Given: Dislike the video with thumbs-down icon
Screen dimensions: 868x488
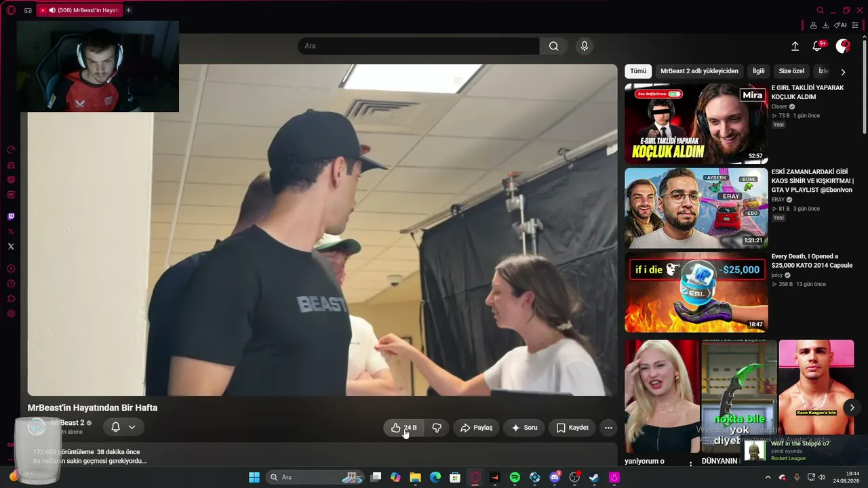Looking at the screenshot, I should (437, 428).
